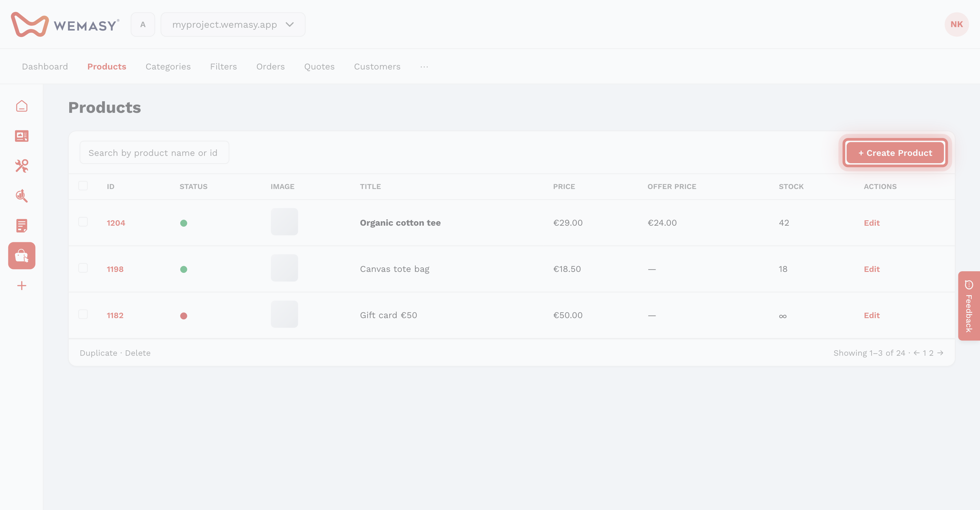This screenshot has height=510, width=980.
Task: Open the content/news card sidebar icon
Action: (22, 136)
